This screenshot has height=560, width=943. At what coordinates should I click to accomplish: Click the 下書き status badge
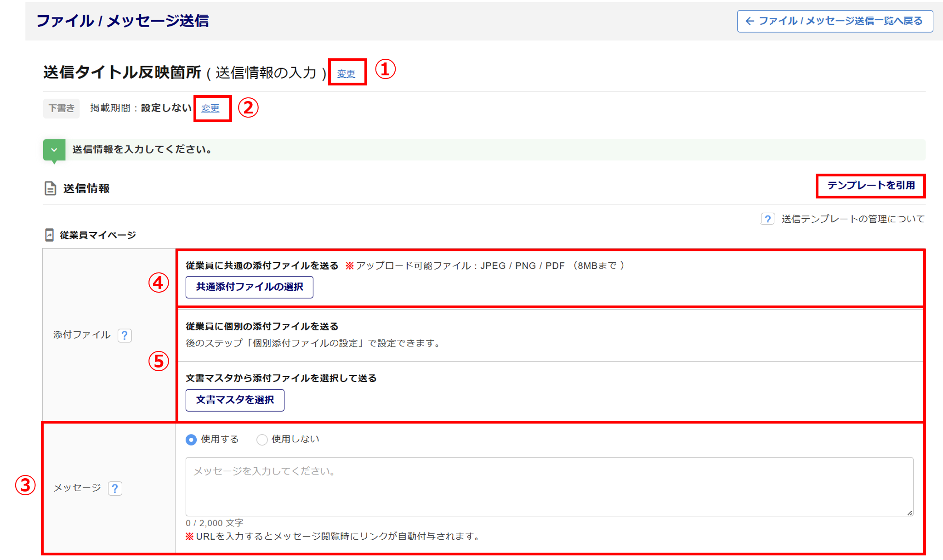tap(62, 108)
